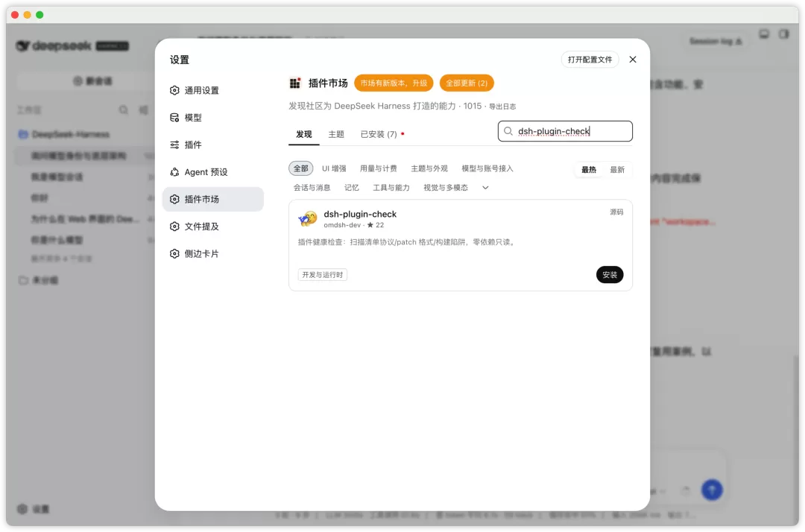
Task: Close the settings dialog
Action: 633,60
